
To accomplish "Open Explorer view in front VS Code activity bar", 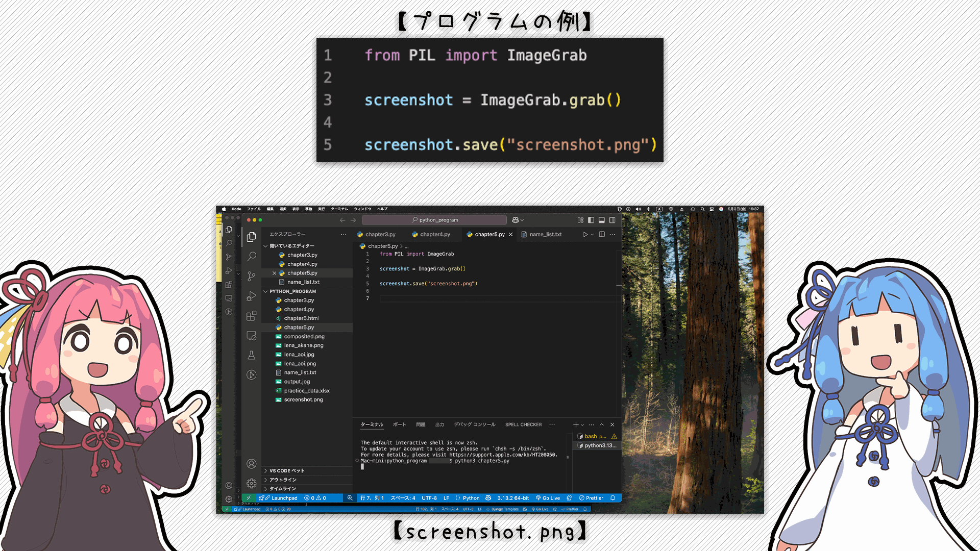I will pos(251,237).
